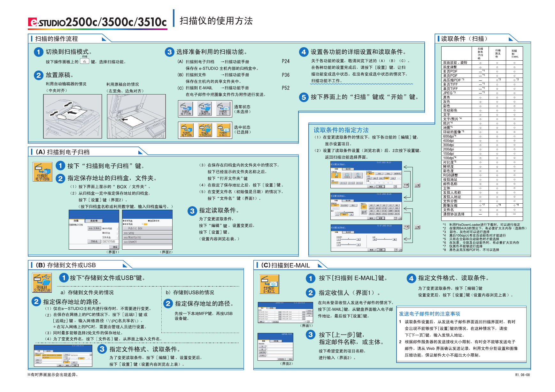555x392 pixels.
Task: Click the large E-MAIL icon beside section (C) step 1
Action: pyautogui.click(x=269, y=284)
